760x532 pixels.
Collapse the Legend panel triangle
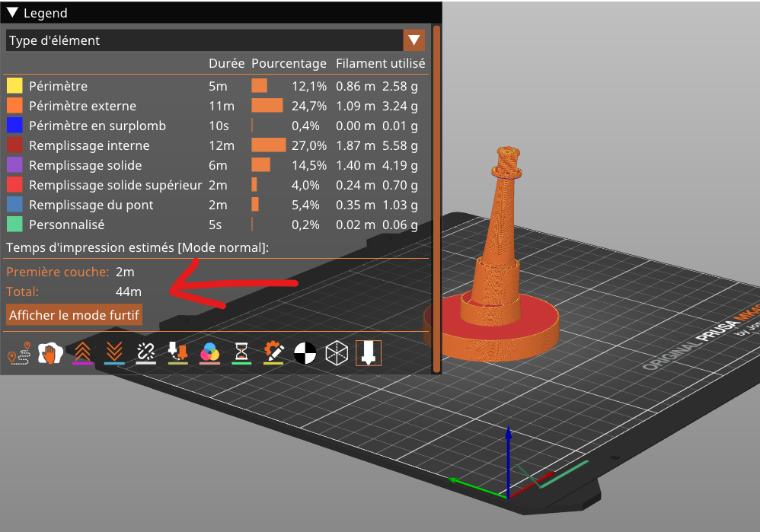click(x=12, y=13)
